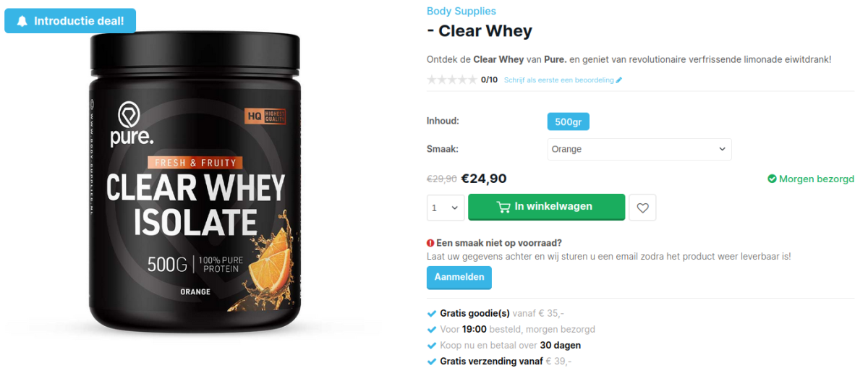
Task: Click the red exclamation icon near out-of-stock notice
Action: tap(430, 243)
